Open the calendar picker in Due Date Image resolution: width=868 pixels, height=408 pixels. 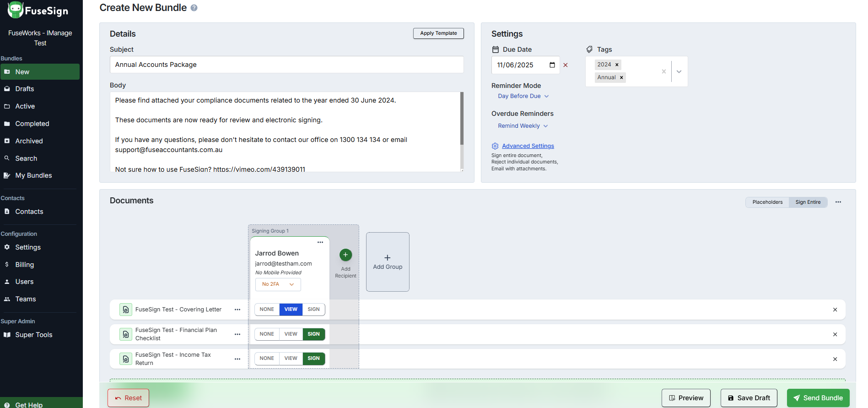coord(552,65)
